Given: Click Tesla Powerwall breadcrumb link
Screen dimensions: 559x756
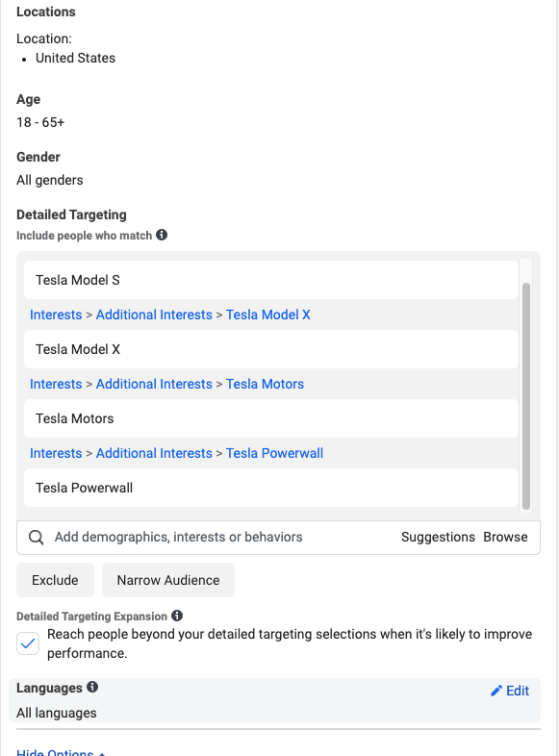Looking at the screenshot, I should (x=274, y=454).
